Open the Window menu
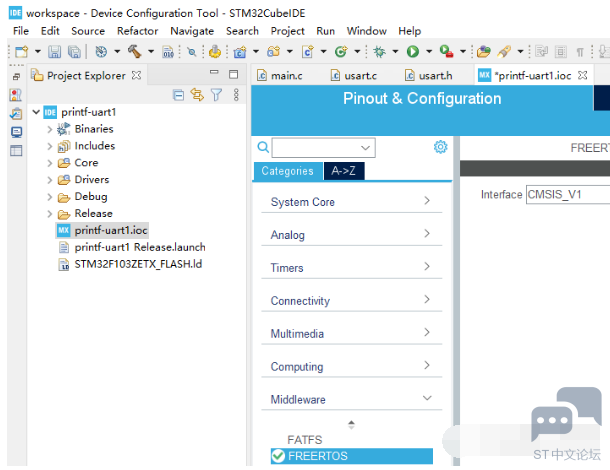The width and height of the screenshot is (610, 470). pyautogui.click(x=367, y=31)
